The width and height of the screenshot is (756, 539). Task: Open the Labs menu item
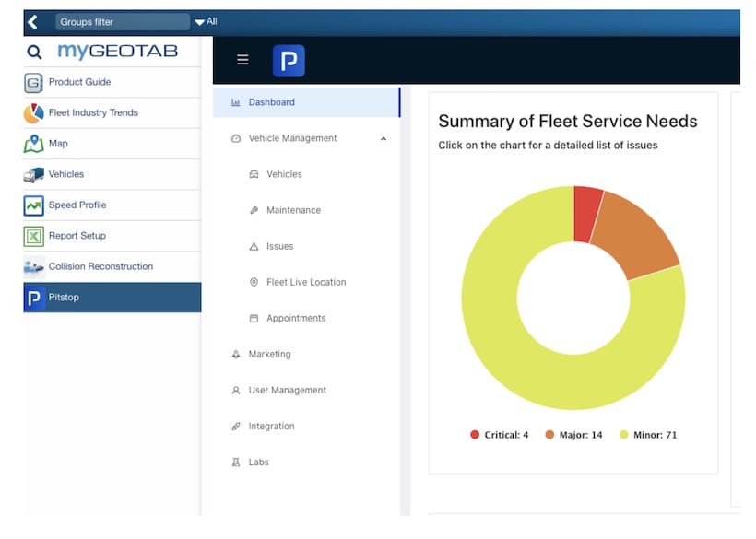click(258, 462)
